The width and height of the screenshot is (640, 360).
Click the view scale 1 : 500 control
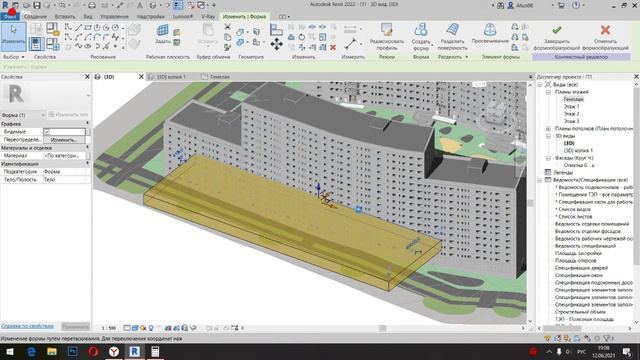pos(109,328)
